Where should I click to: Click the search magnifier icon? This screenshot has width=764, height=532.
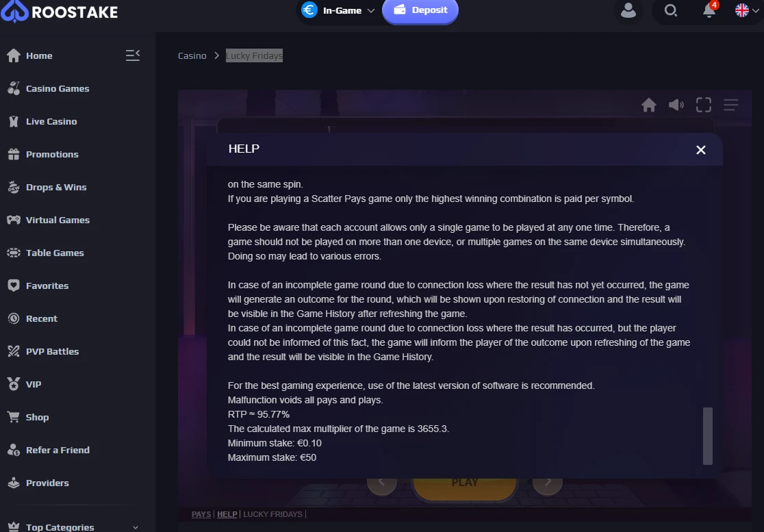[x=671, y=10]
